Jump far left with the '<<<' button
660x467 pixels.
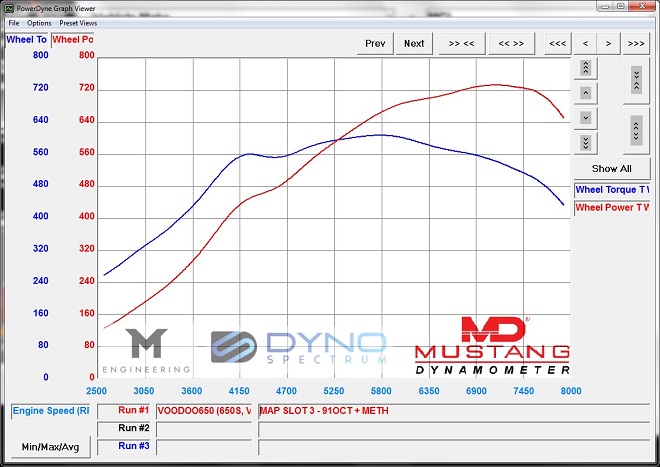click(x=557, y=43)
